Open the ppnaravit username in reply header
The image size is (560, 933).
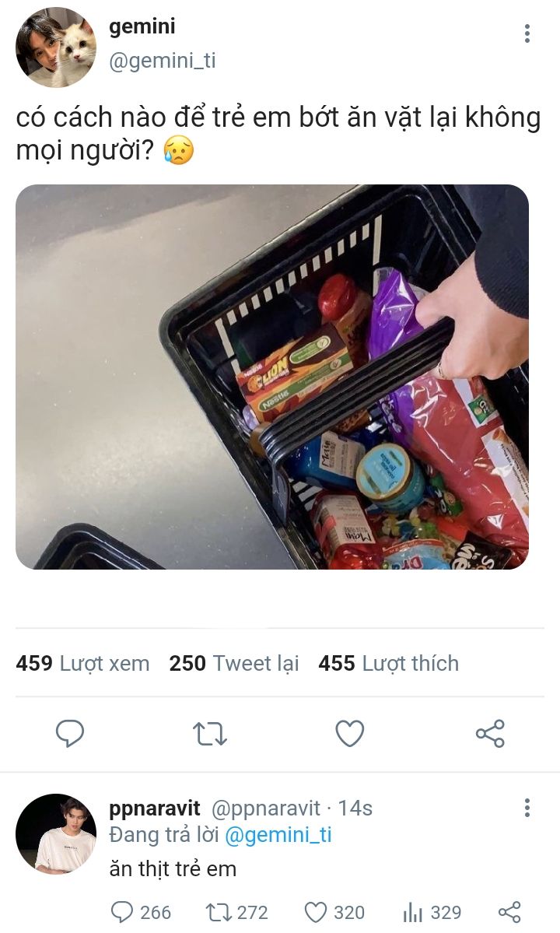[155, 808]
